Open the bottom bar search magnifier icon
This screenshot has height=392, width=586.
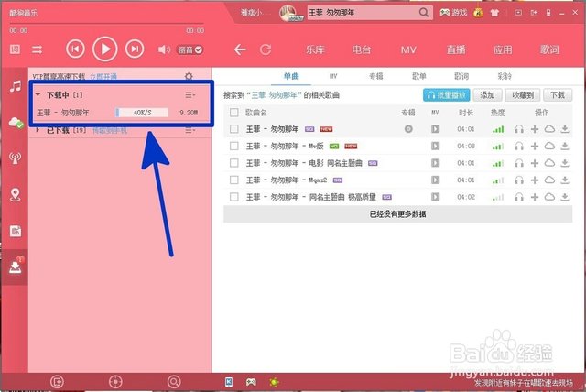pos(174,382)
